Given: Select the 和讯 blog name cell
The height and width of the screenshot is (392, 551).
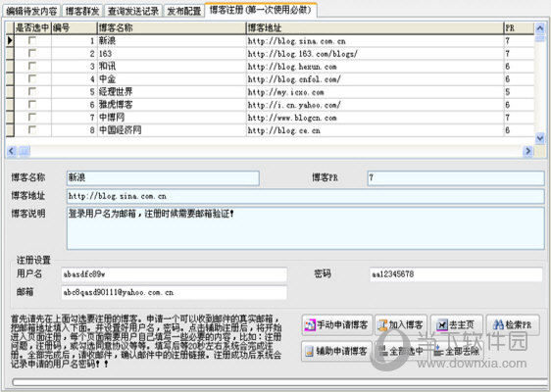Looking at the screenshot, I should (x=172, y=66).
